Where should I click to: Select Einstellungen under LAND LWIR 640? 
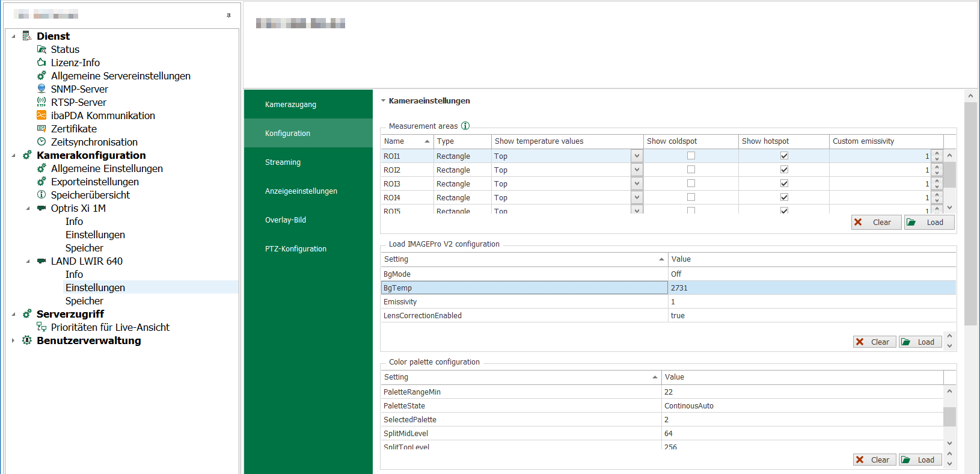click(x=95, y=288)
